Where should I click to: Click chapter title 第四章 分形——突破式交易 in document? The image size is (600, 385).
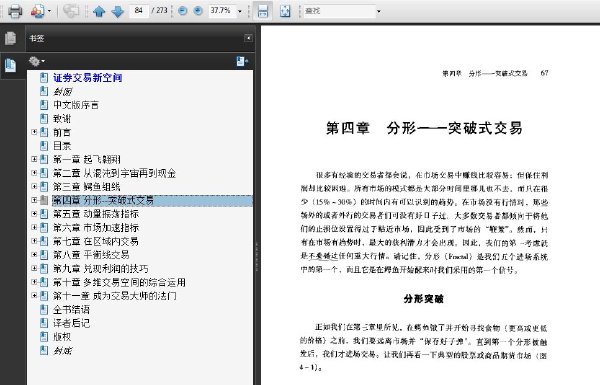[424, 128]
